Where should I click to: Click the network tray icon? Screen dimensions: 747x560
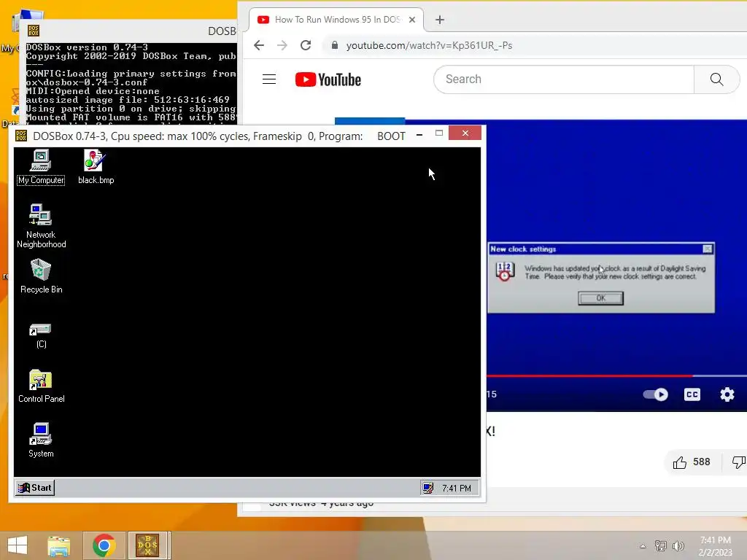[660, 545]
